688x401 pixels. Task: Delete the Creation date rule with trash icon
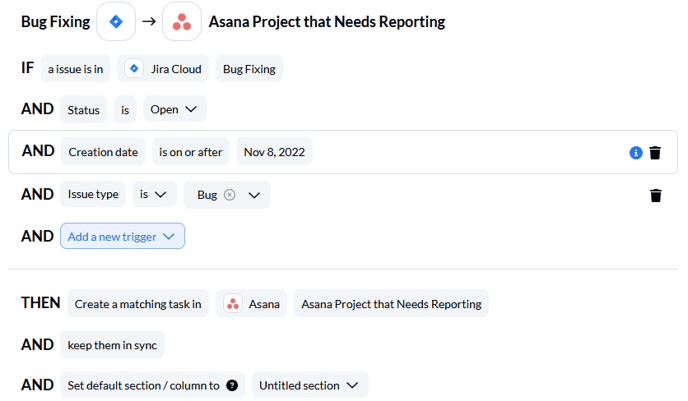pos(655,153)
